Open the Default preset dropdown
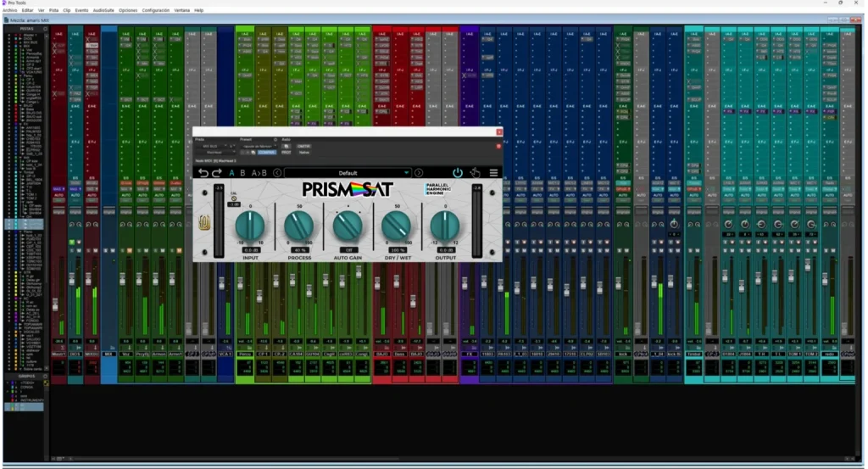The image size is (868, 469). tap(348, 173)
